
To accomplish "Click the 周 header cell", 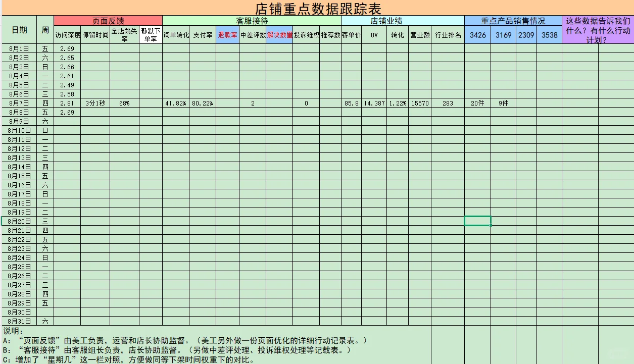I will point(45,30).
